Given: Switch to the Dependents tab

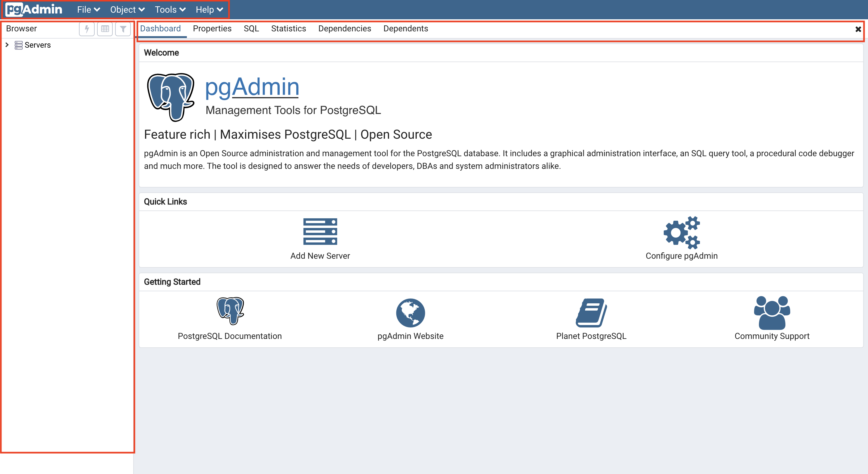Looking at the screenshot, I should coord(406,29).
